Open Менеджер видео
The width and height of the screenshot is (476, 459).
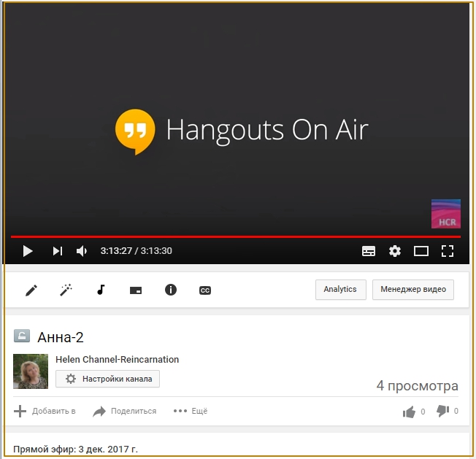[x=413, y=290]
